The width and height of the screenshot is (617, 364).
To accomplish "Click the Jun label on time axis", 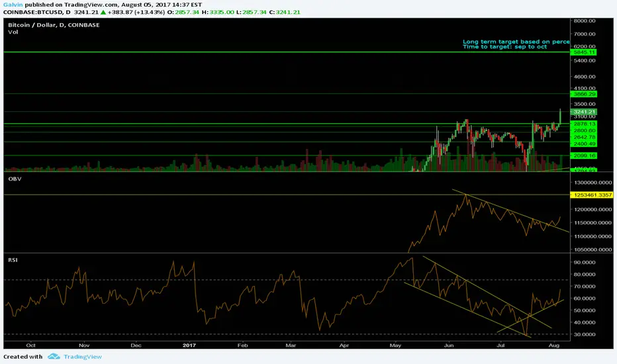I will click(449, 345).
